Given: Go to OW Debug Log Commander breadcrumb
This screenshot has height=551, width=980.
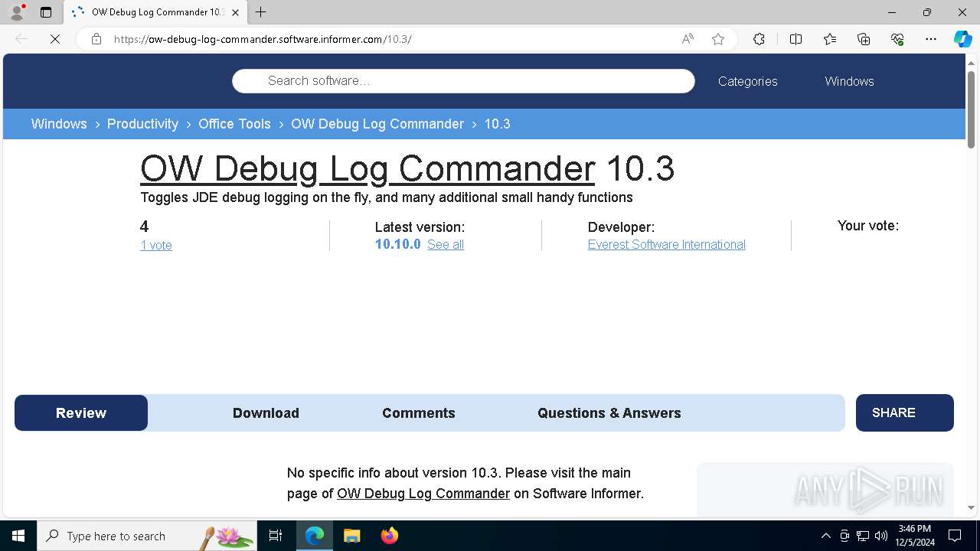Looking at the screenshot, I should click(x=377, y=124).
